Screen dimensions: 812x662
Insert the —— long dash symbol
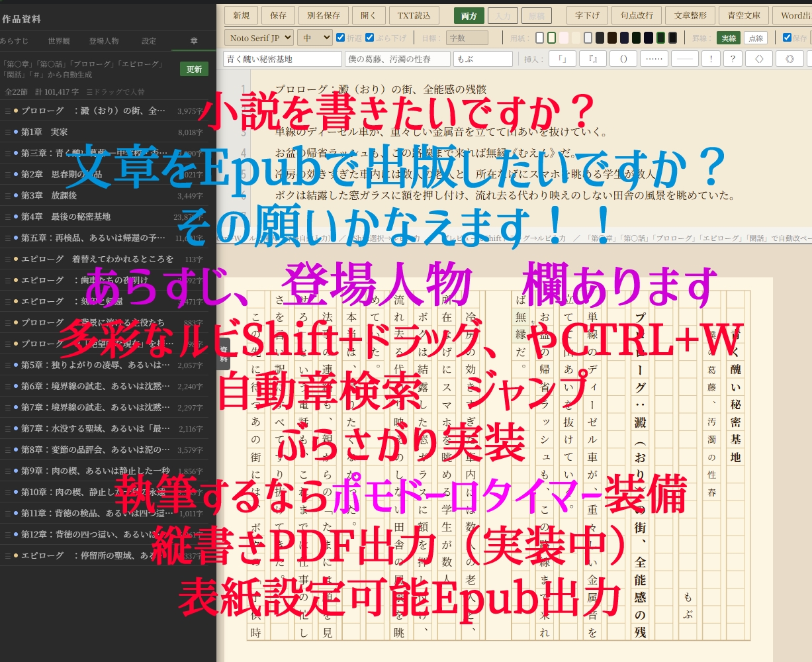(x=684, y=59)
